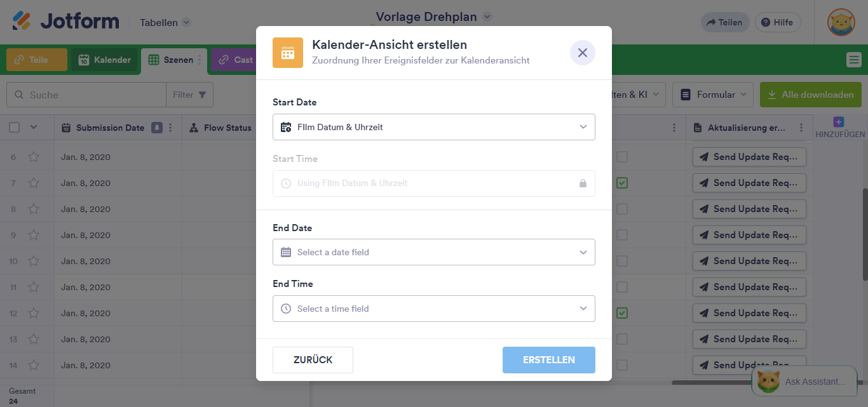Click the Teilen share button

725,22
